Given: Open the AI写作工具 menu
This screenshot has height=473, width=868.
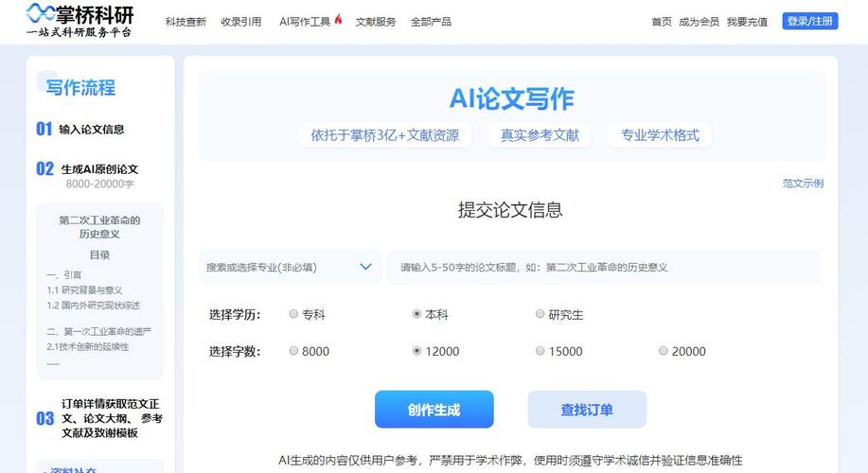Looking at the screenshot, I should click(x=305, y=22).
